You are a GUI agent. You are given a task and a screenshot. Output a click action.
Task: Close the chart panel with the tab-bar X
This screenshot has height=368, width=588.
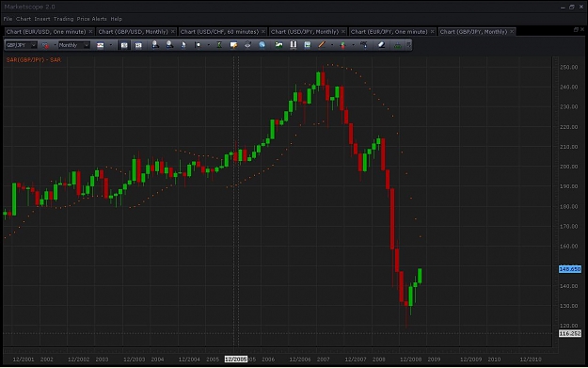[x=582, y=29]
